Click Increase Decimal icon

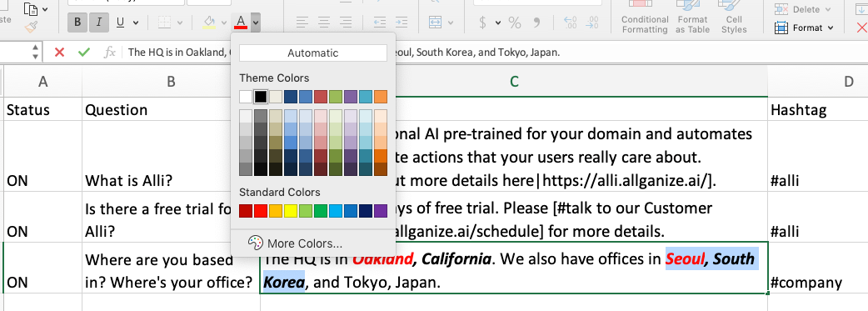(570, 23)
